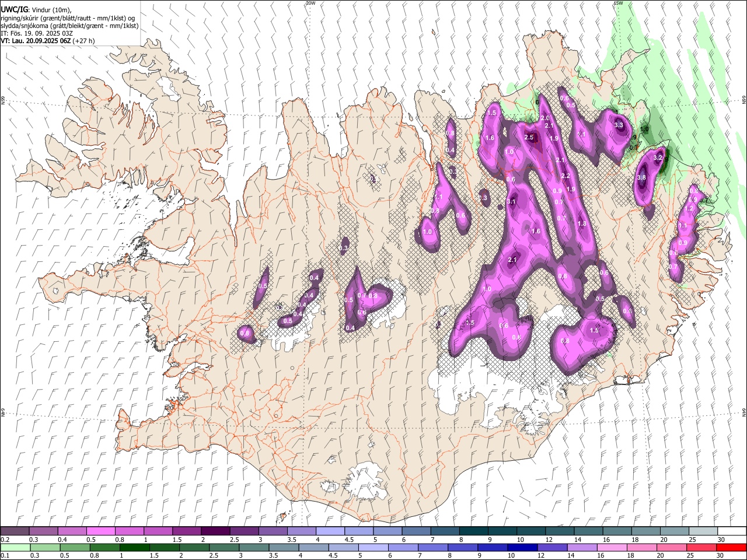Click the 3.8 precipitation value on the map
747x560 pixels.
[x=641, y=177]
